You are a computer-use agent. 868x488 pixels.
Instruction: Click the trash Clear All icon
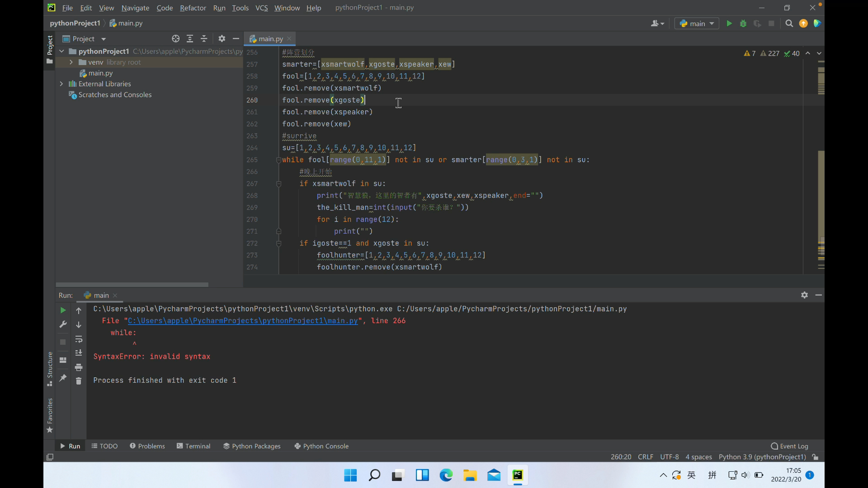[79, 381]
